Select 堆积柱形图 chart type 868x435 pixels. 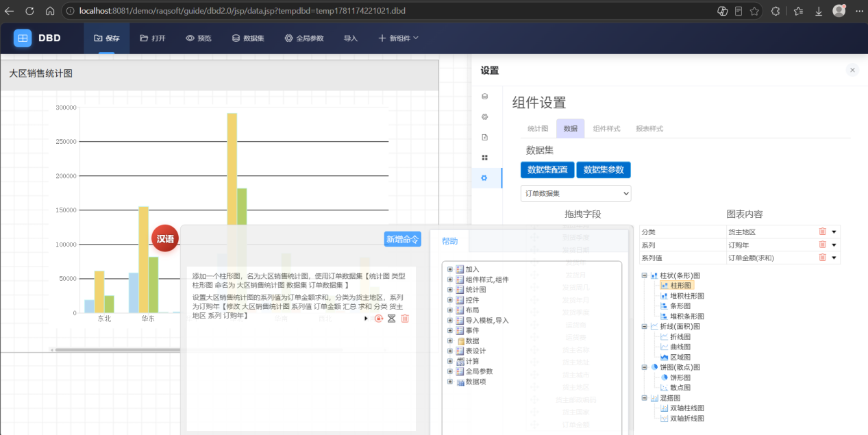coord(682,296)
